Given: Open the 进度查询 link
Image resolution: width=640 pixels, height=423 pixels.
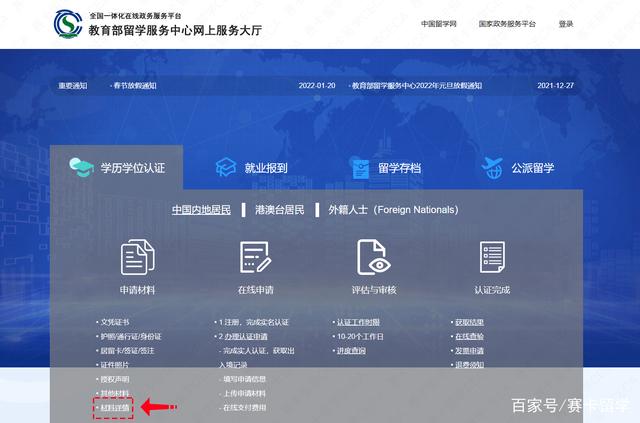Looking at the screenshot, I should [351, 351].
